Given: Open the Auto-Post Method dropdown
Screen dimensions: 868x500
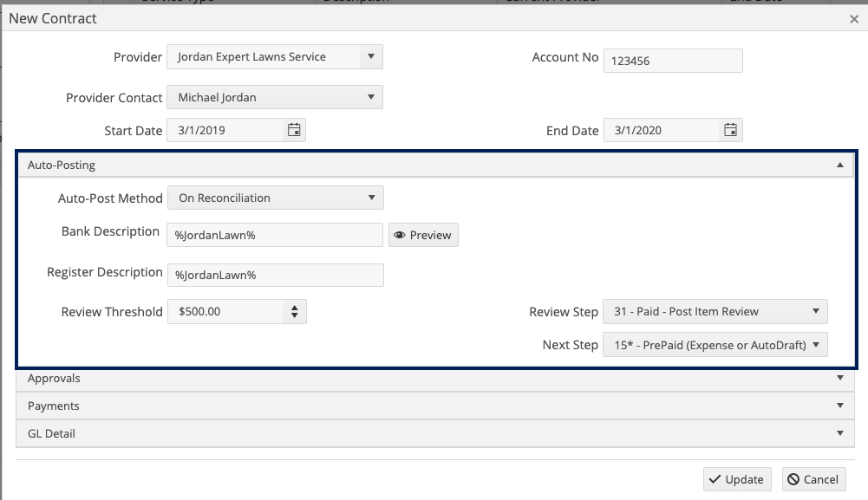Looking at the screenshot, I should (x=372, y=198).
